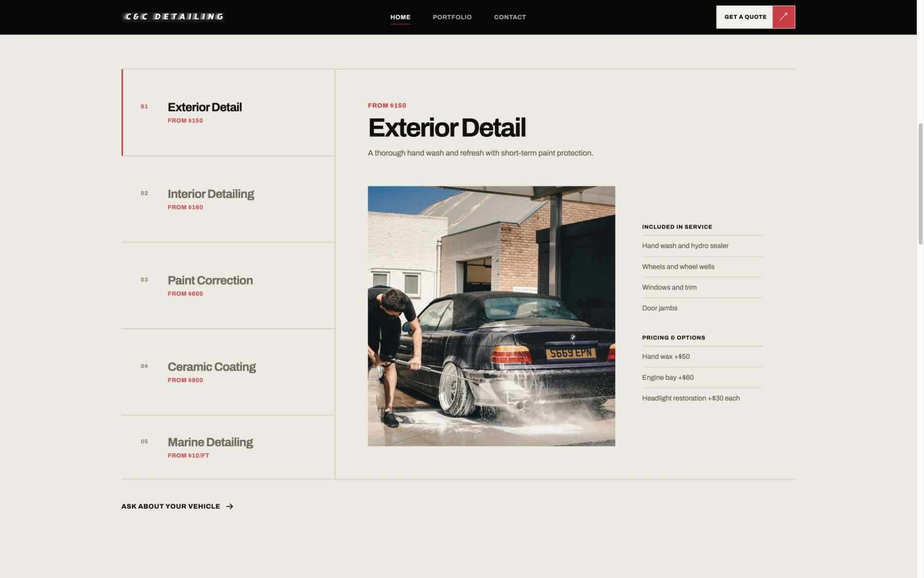Screen dimensions: 924x578
Task: Click the page vertical scrollbar thumb
Action: point(920,184)
